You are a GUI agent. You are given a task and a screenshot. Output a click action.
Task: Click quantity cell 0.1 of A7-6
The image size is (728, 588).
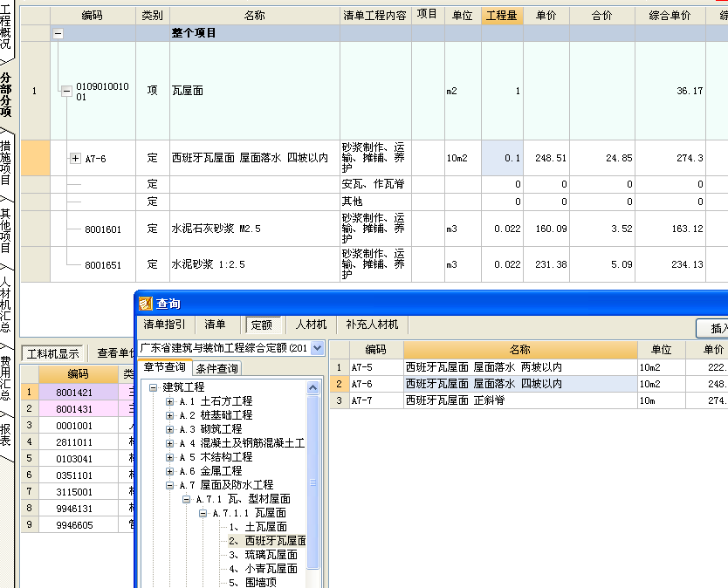[502, 158]
